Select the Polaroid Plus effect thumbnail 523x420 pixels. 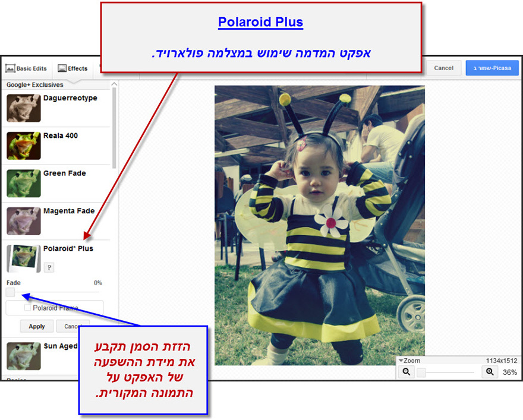tap(23, 258)
